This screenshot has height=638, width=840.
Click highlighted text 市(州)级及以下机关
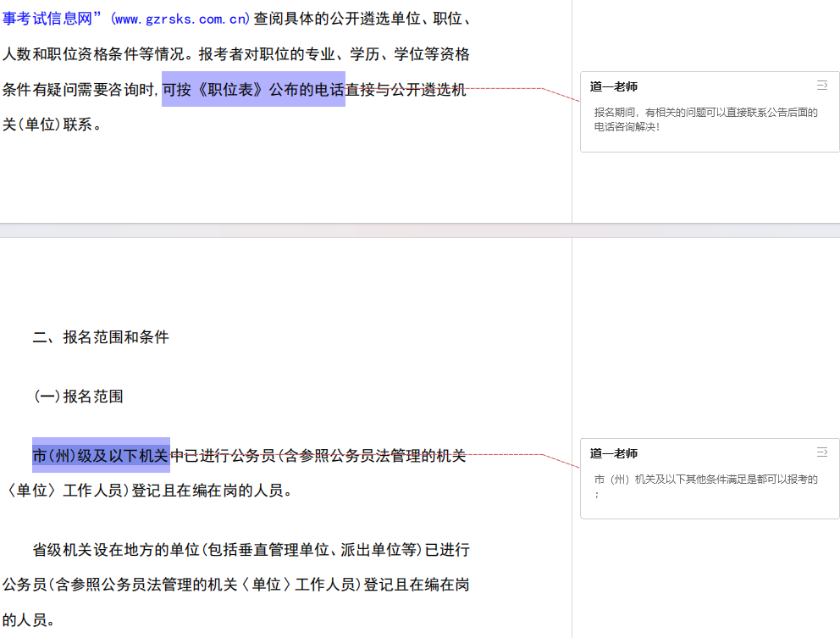[101, 456]
